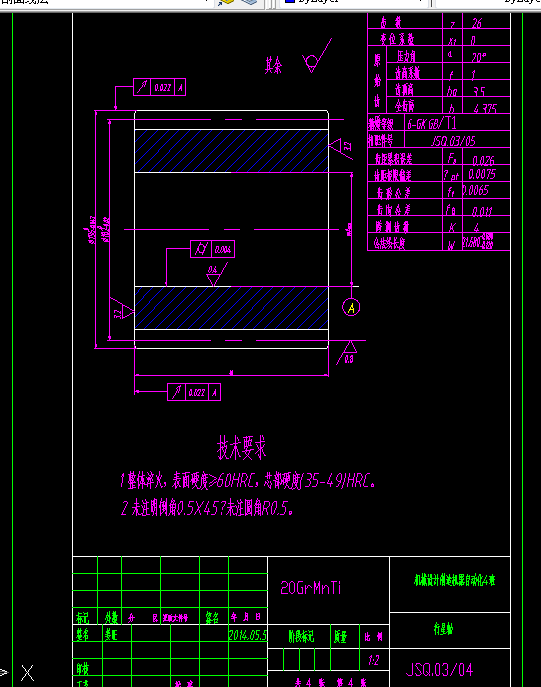Click the span tooth count K value 4
The image size is (541, 687).
click(x=476, y=228)
